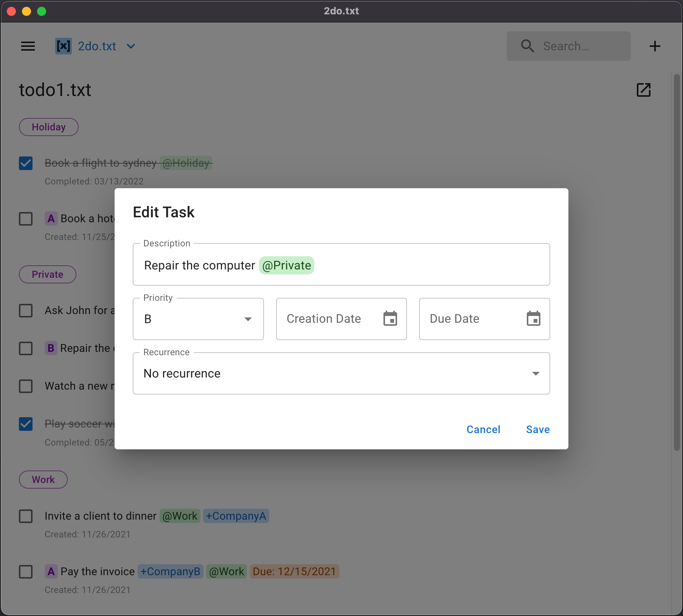Image resolution: width=683 pixels, height=616 pixels.
Task: Open the Due Date calendar picker icon
Action: (533, 319)
